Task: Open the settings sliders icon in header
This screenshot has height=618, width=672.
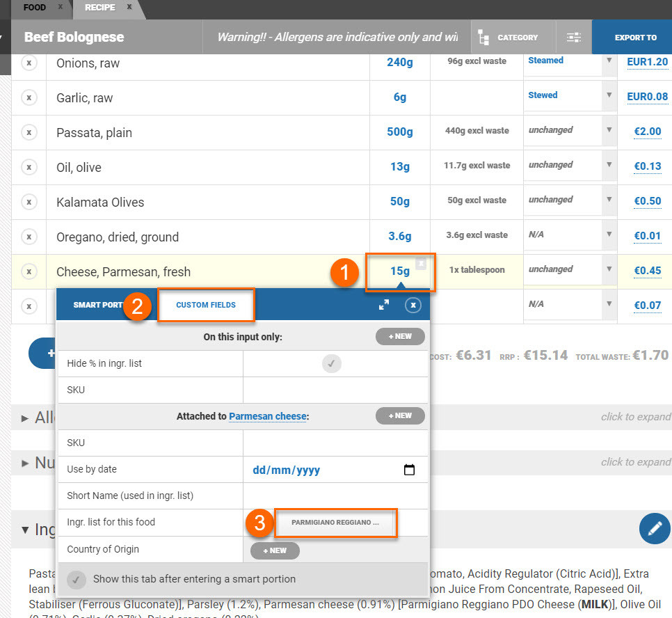Action: tap(574, 38)
